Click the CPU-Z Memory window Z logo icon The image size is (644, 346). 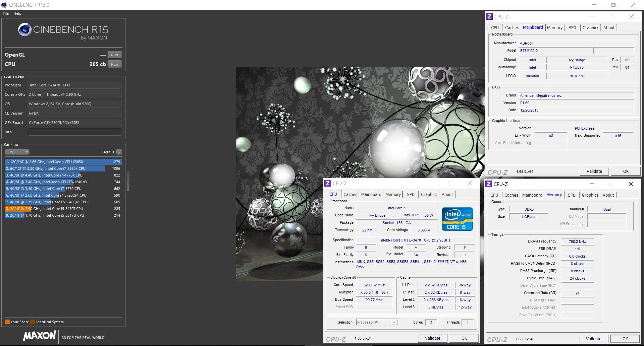coord(489,184)
